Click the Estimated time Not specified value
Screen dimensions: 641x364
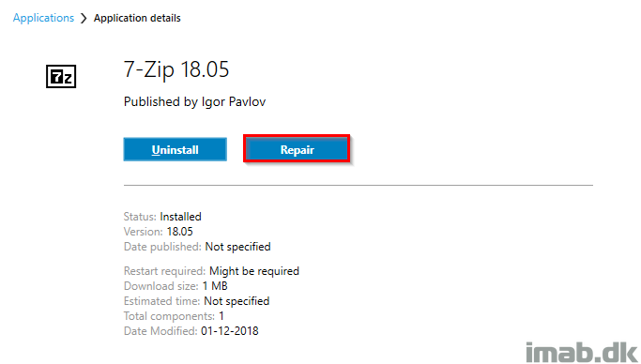click(237, 301)
